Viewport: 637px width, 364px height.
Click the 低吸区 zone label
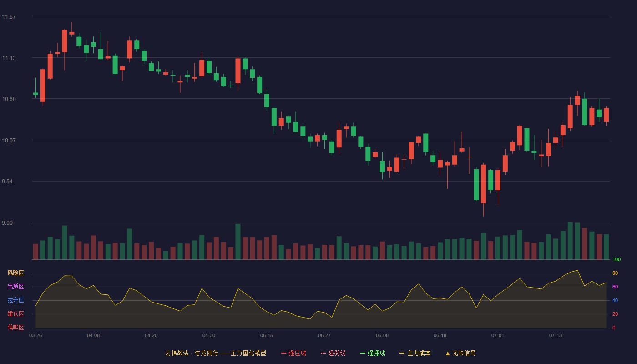click(x=15, y=327)
